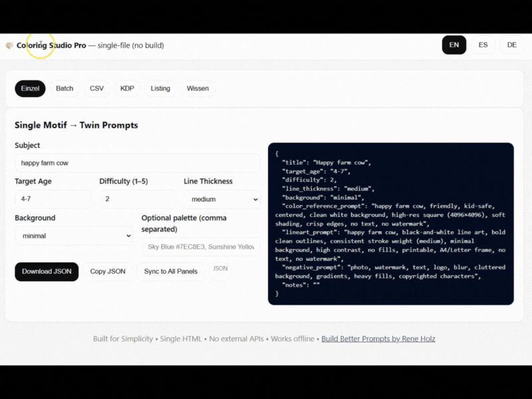This screenshot has width=532, height=399.
Task: Click the Target Age field
Action: click(x=53, y=199)
